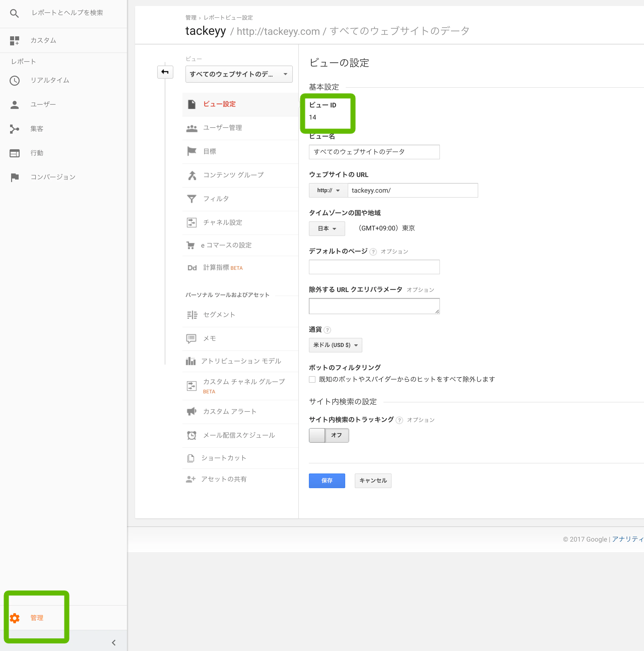Image resolution: width=644 pixels, height=651 pixels.
Task: Open フィルタ menu item
Action: 240,199
